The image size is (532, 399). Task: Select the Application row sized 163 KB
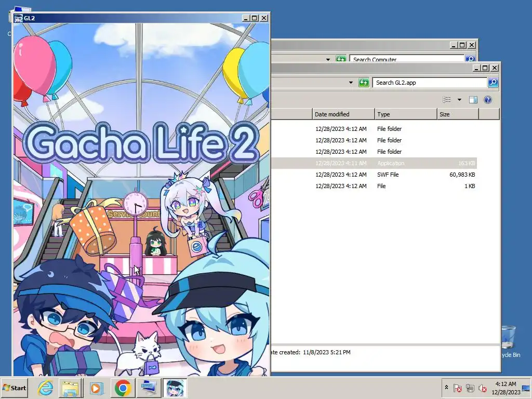click(x=374, y=163)
